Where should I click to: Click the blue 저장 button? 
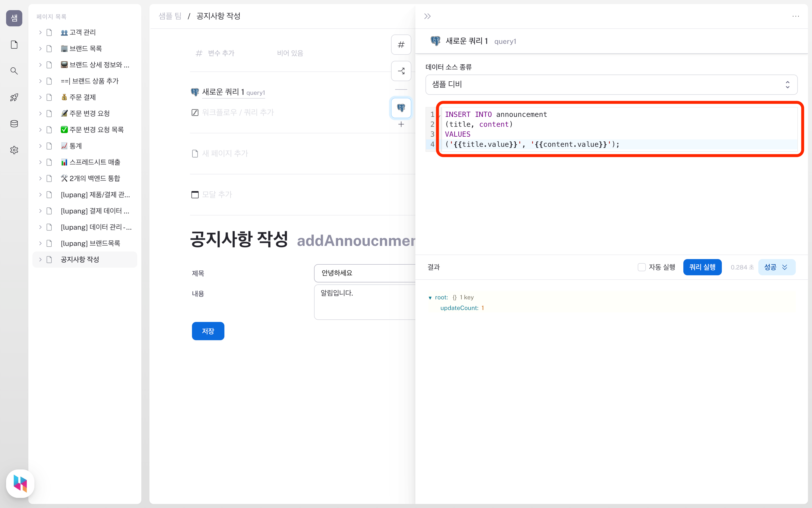pyautogui.click(x=208, y=331)
